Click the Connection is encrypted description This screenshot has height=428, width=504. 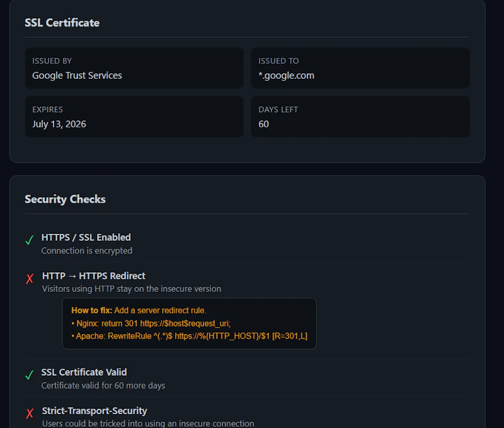coord(86,251)
